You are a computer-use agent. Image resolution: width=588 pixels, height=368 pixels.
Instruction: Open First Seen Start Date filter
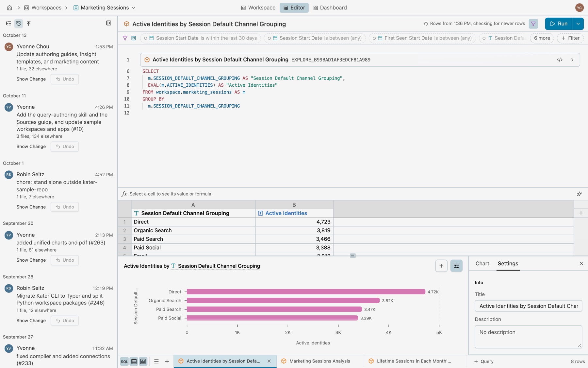(x=422, y=38)
